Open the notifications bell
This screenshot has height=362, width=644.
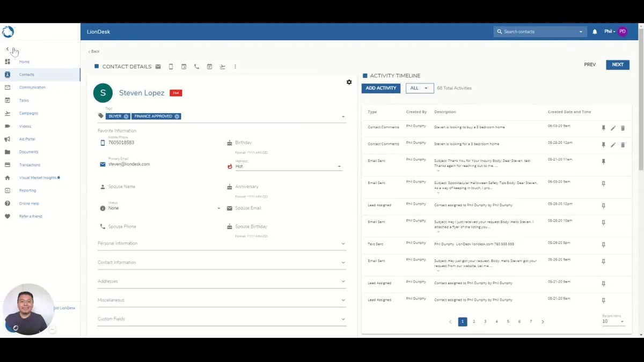pyautogui.click(x=595, y=32)
